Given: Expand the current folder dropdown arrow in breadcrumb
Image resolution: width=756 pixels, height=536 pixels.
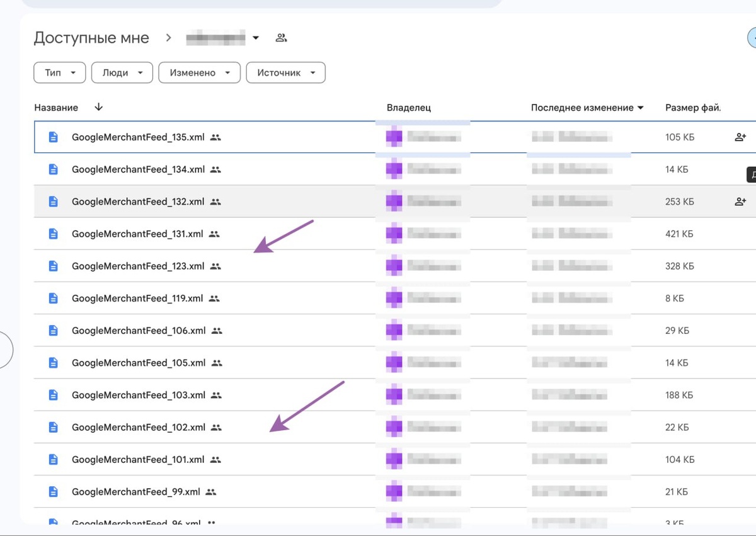Looking at the screenshot, I should pyautogui.click(x=256, y=38).
